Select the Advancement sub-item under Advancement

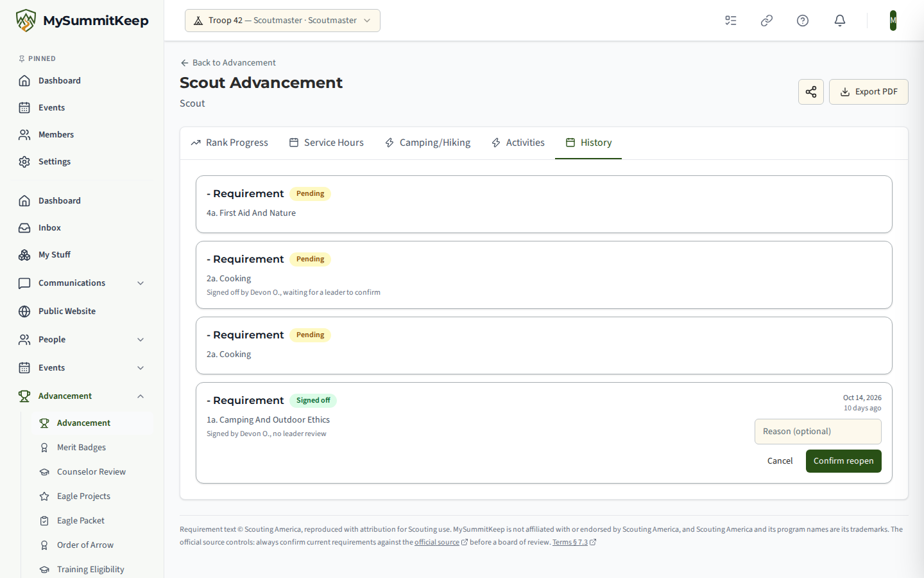pyautogui.click(x=92, y=423)
